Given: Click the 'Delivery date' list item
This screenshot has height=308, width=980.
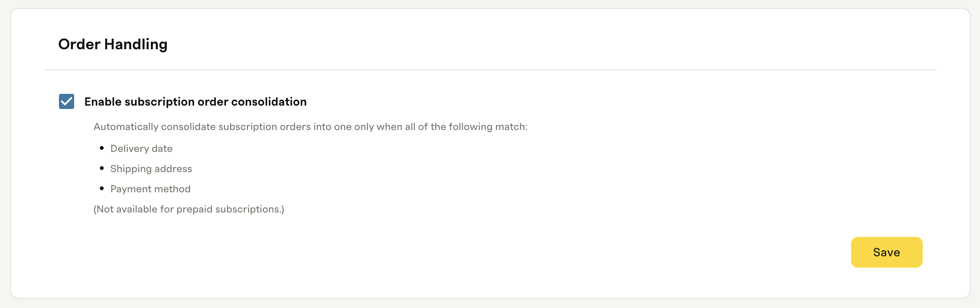Looking at the screenshot, I should 142,149.
